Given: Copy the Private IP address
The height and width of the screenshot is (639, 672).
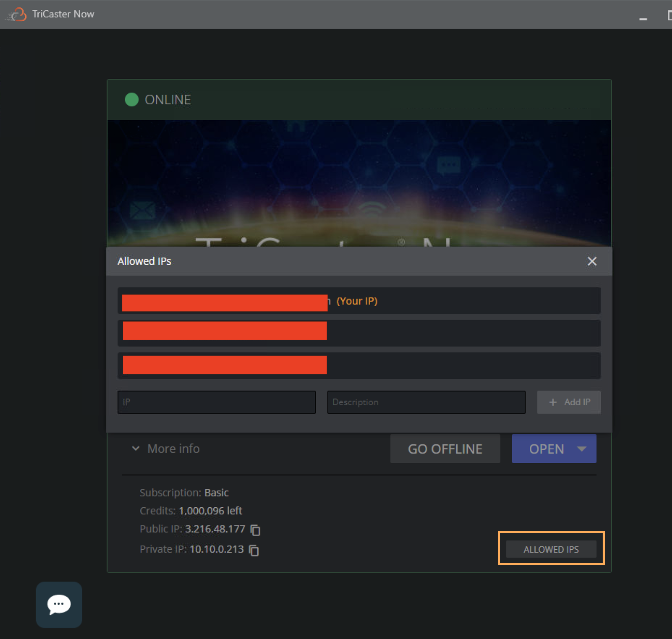Looking at the screenshot, I should click(x=254, y=550).
